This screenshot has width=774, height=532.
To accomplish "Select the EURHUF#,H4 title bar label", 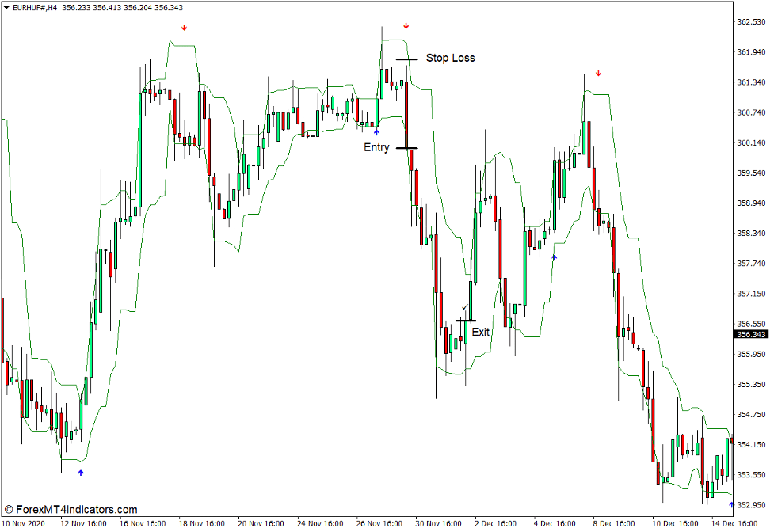I will pyautogui.click(x=36, y=6).
